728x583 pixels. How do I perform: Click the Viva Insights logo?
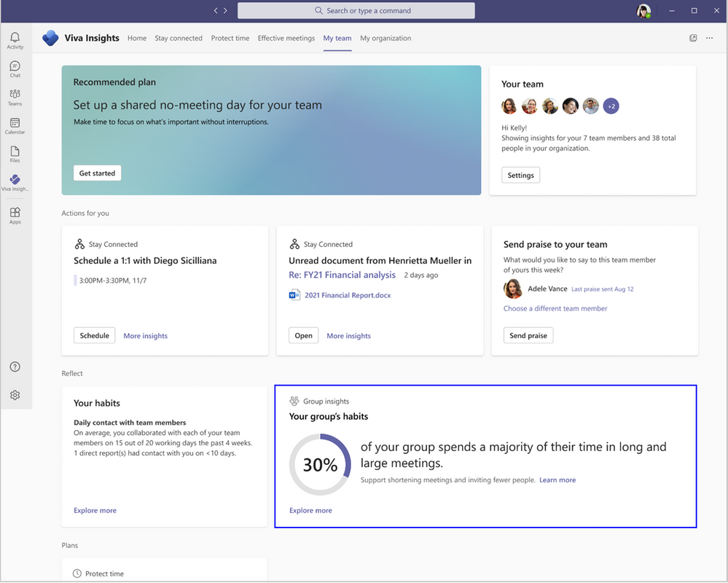point(50,38)
